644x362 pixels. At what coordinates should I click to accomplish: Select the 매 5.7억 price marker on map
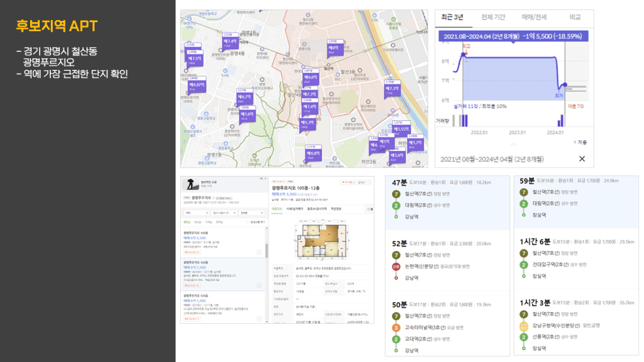pos(416,142)
